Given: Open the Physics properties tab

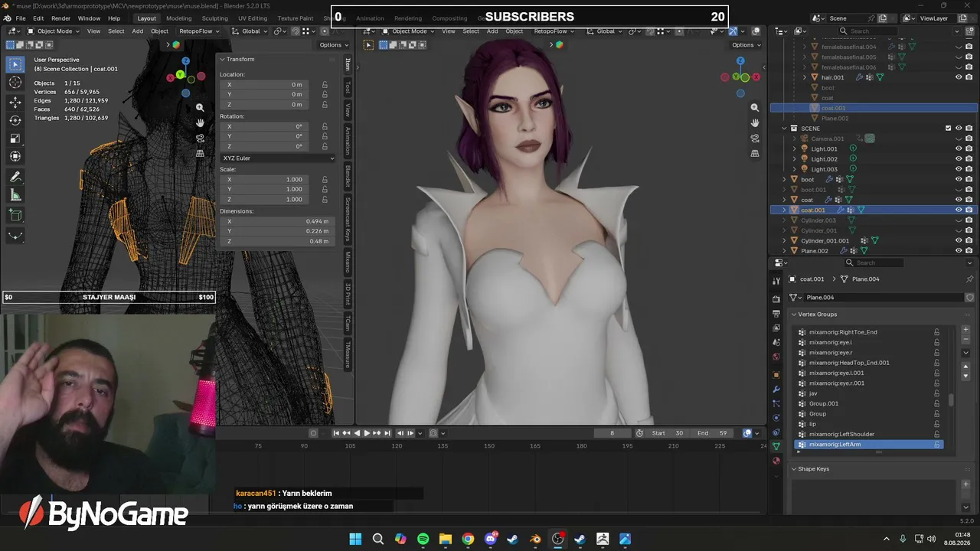Looking at the screenshot, I should [776, 418].
